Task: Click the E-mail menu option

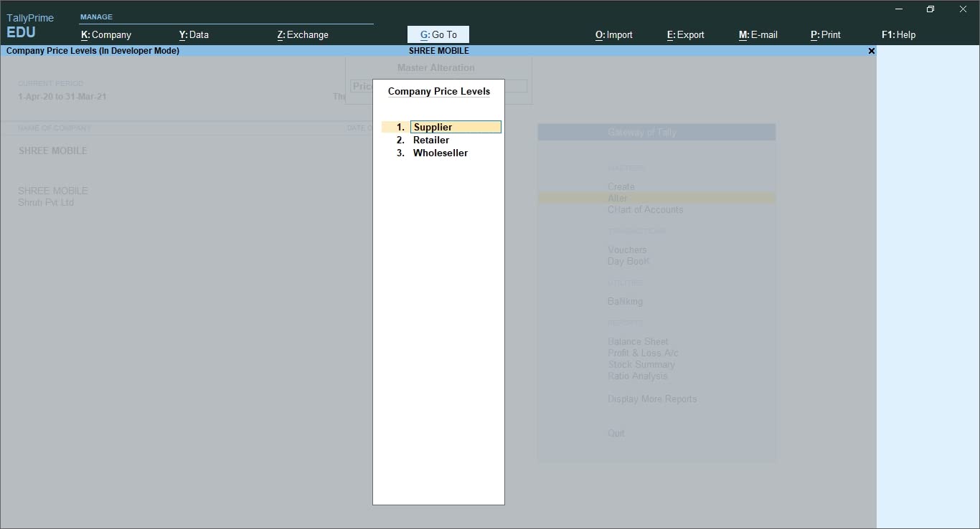Action: [758, 34]
